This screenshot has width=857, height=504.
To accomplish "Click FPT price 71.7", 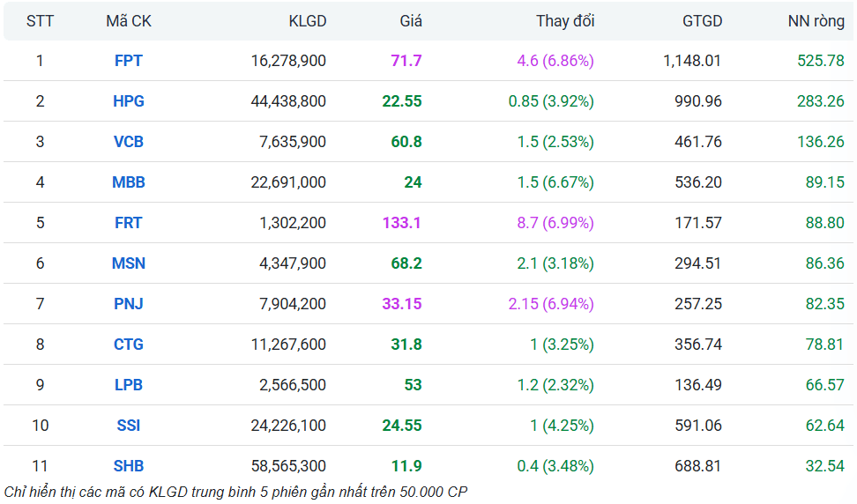I will point(406,61).
